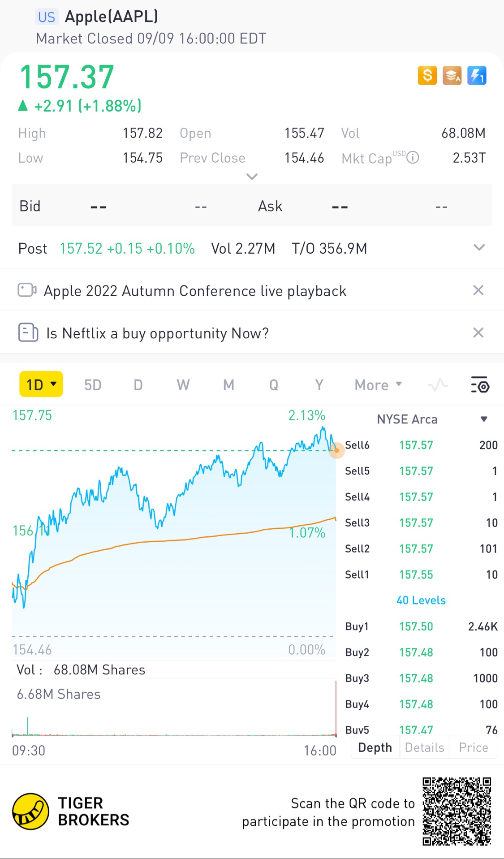Expand the Post market row

pyautogui.click(x=479, y=248)
